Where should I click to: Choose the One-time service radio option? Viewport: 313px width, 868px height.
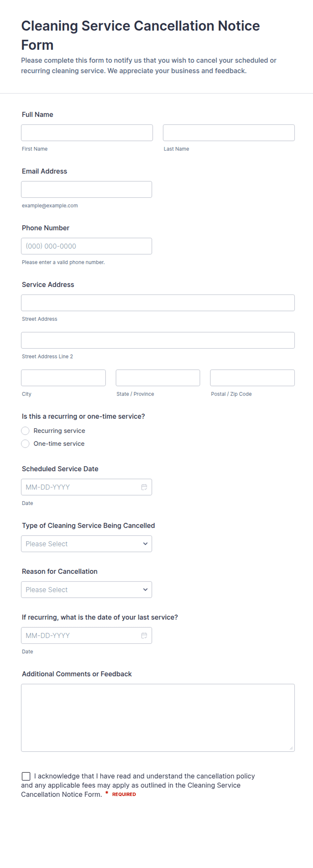25,443
